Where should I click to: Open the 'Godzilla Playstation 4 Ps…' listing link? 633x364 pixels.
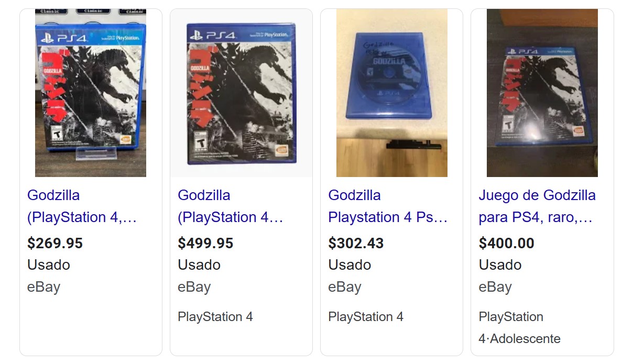(x=387, y=206)
